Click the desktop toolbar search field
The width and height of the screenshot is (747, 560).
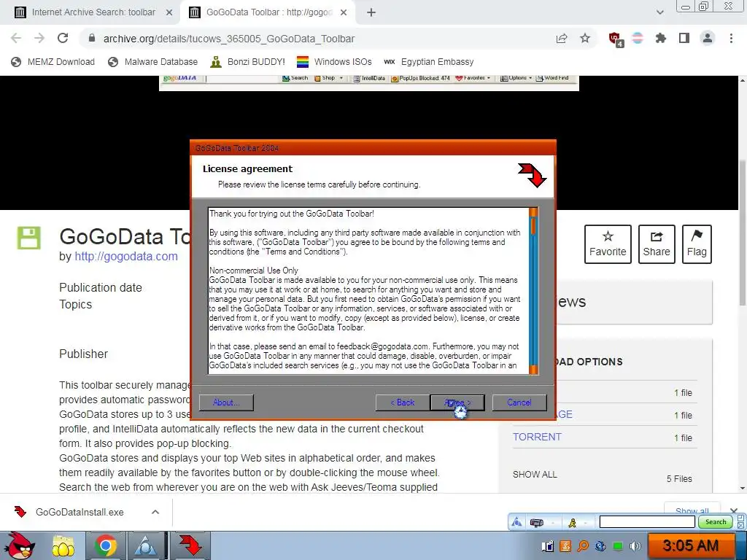647,522
